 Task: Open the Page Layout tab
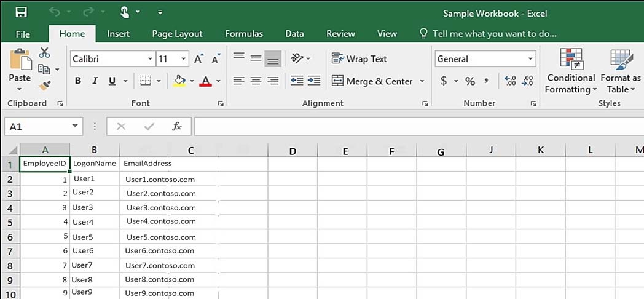[x=177, y=34]
